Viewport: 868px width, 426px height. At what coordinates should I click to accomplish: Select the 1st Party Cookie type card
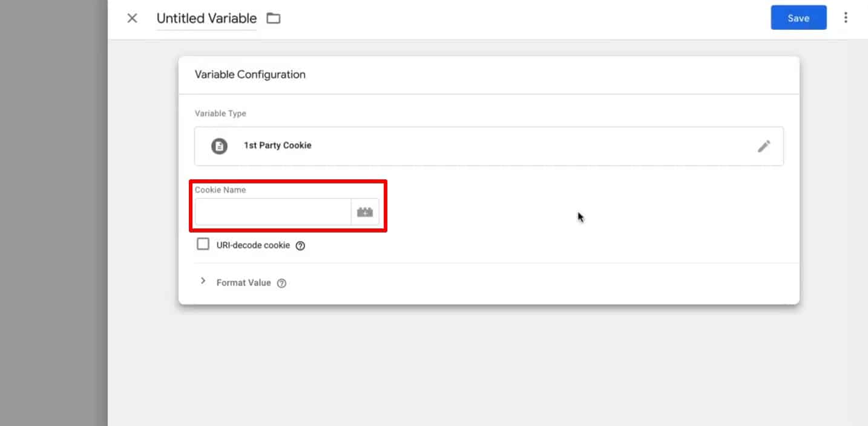point(424,146)
